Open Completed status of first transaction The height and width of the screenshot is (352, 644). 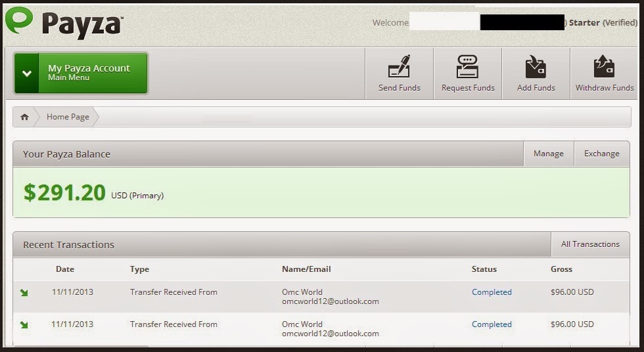pyautogui.click(x=492, y=292)
